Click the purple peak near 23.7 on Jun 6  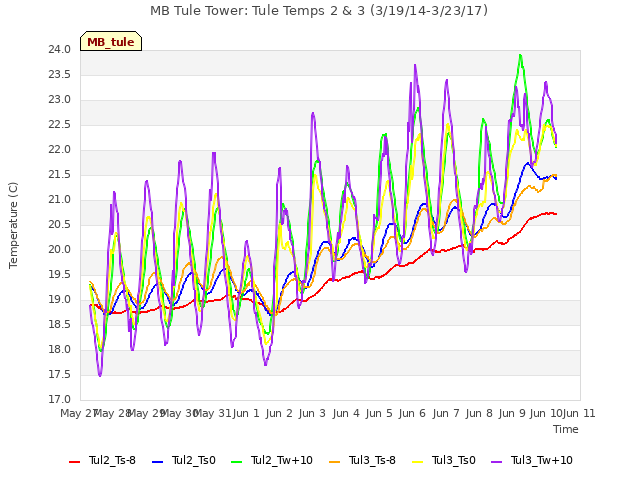415,65
